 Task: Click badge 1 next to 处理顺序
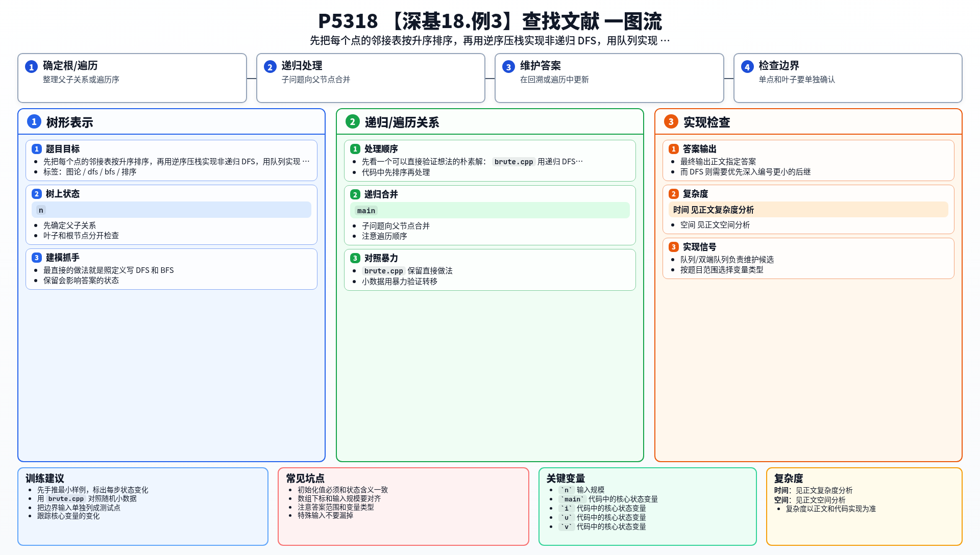click(355, 149)
